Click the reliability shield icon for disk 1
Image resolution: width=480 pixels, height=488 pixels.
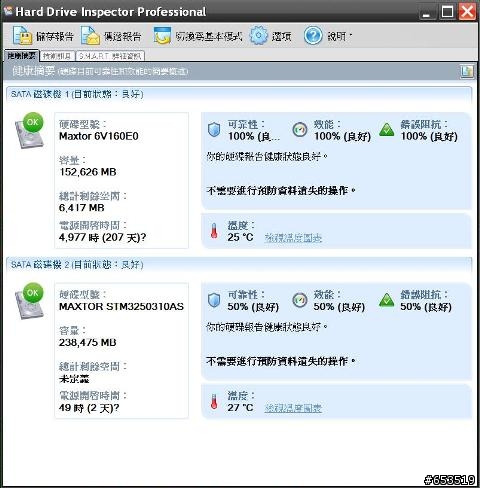(x=214, y=130)
